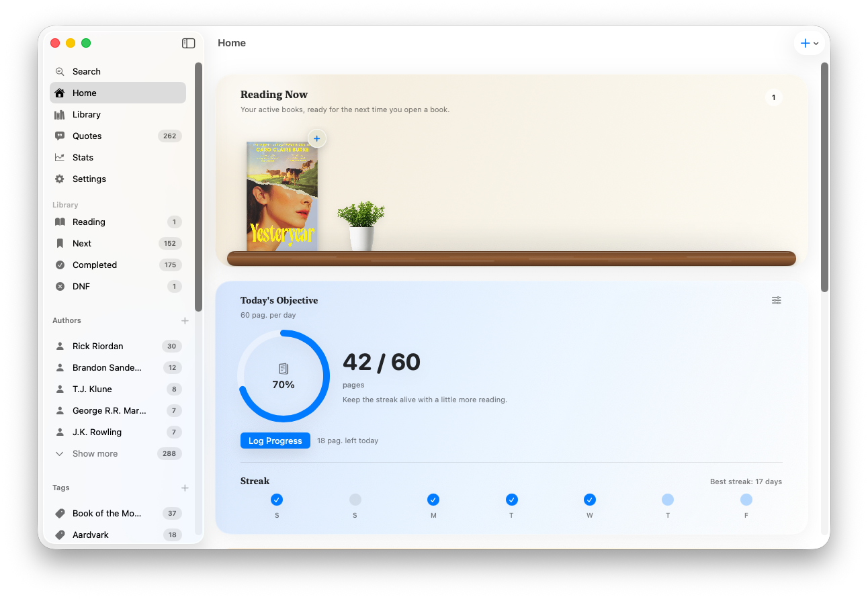Click the sidebar vertical scrollbar
The image size is (868, 599).
pos(198,187)
